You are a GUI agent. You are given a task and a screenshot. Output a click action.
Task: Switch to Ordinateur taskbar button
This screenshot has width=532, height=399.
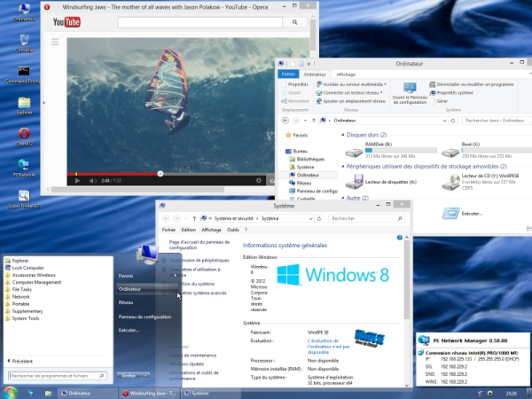(x=87, y=393)
